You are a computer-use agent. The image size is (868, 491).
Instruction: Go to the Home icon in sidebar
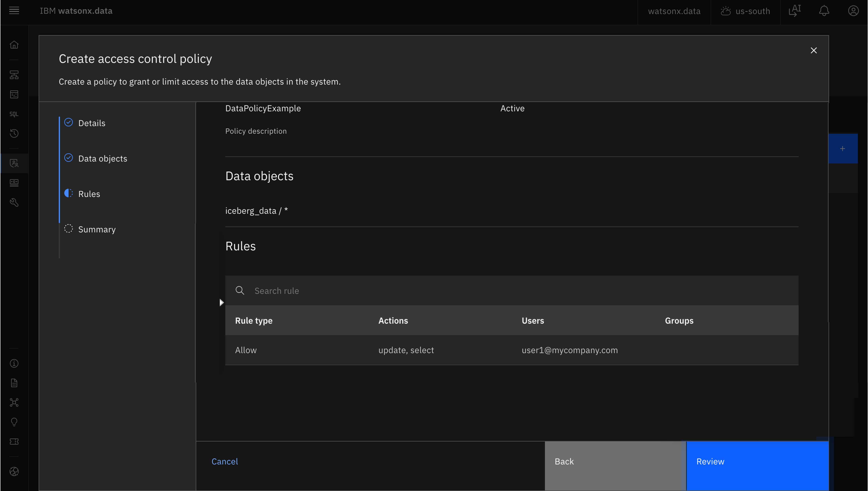[x=14, y=44]
